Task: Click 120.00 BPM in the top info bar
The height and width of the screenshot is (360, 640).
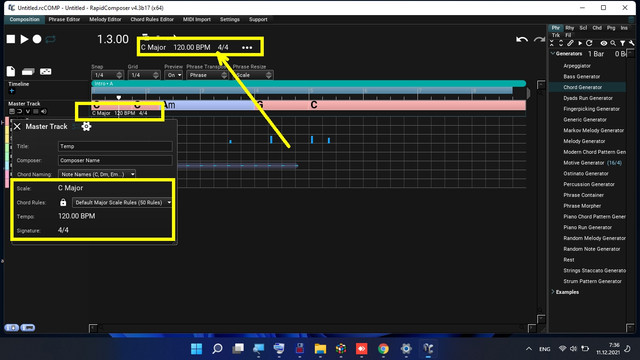Action: (x=192, y=47)
